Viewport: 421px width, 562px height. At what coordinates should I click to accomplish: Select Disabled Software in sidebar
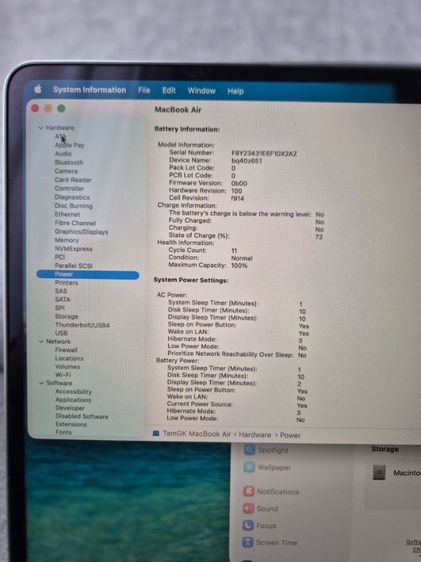pos(82,416)
